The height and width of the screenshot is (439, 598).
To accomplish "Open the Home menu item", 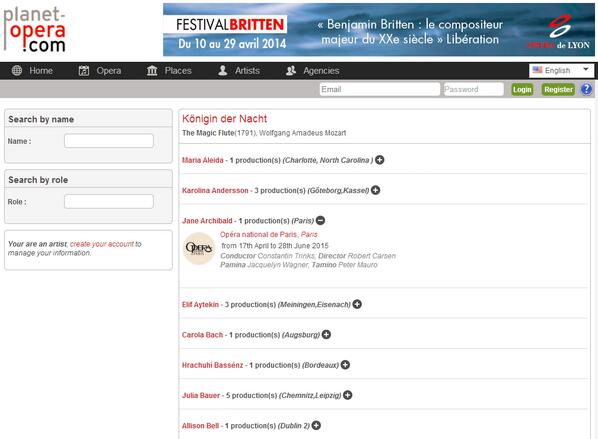I will (41, 71).
